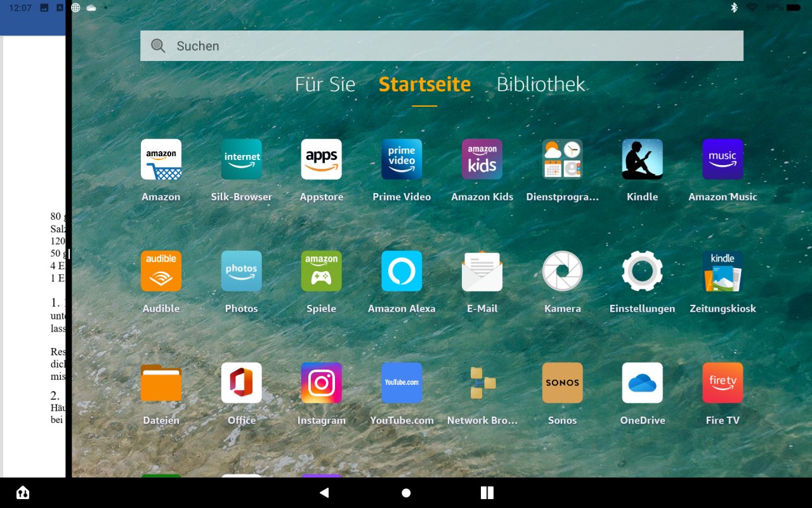Viewport: 812px width, 508px height.
Task: Tap the Wi-Fi status icon
Action: pos(752,8)
